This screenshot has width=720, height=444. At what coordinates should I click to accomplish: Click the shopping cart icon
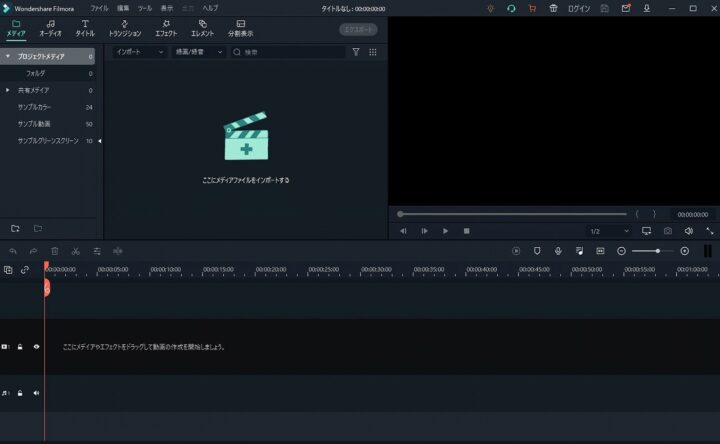click(x=531, y=8)
